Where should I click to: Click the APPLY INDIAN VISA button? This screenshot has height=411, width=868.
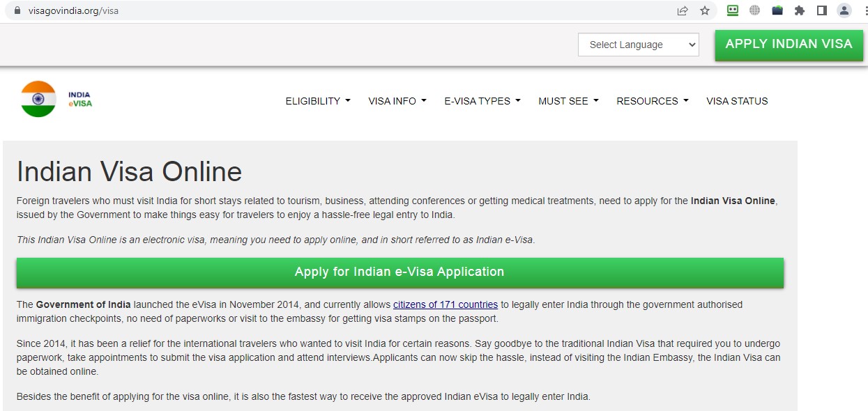[789, 45]
